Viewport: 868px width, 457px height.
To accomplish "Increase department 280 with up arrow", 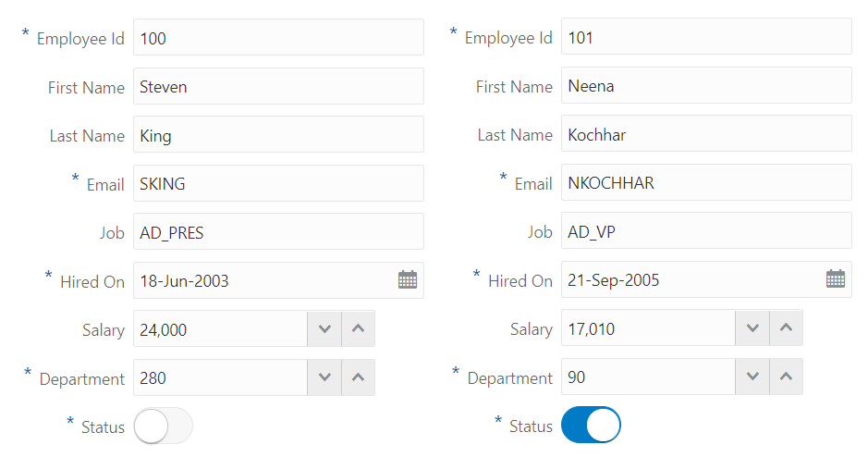I will (x=359, y=377).
